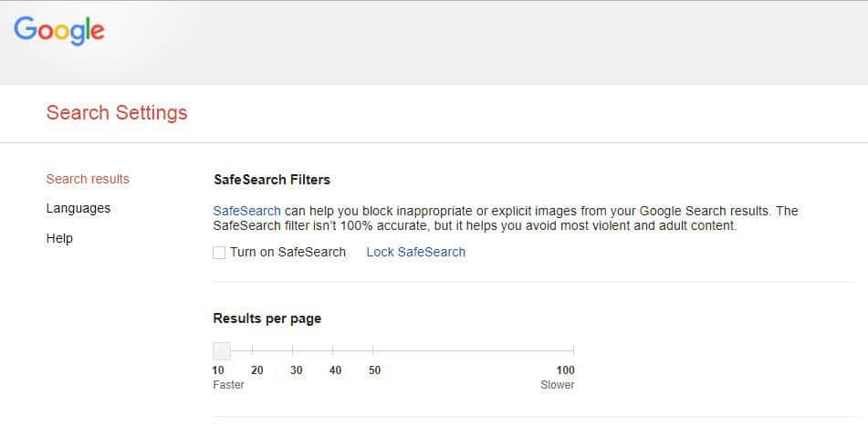Click the Slower label under slider
Viewport: 868px width, 427px height.
[x=558, y=385]
